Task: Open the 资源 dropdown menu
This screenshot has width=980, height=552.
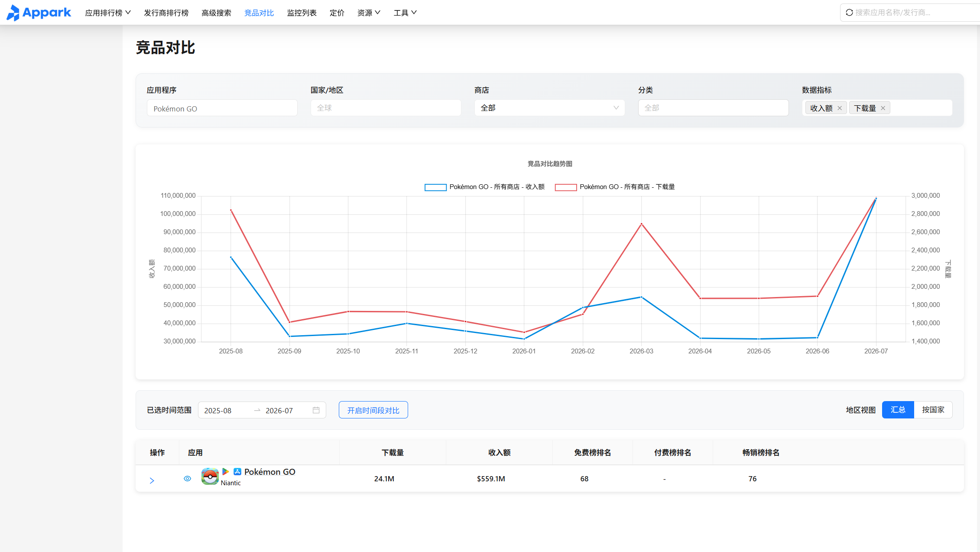Action: point(369,13)
